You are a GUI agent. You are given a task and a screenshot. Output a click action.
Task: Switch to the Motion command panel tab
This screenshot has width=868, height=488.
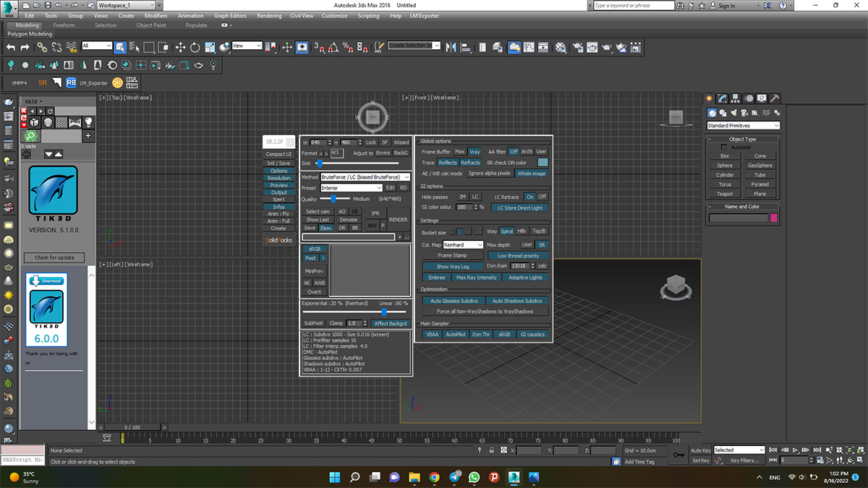(749, 98)
